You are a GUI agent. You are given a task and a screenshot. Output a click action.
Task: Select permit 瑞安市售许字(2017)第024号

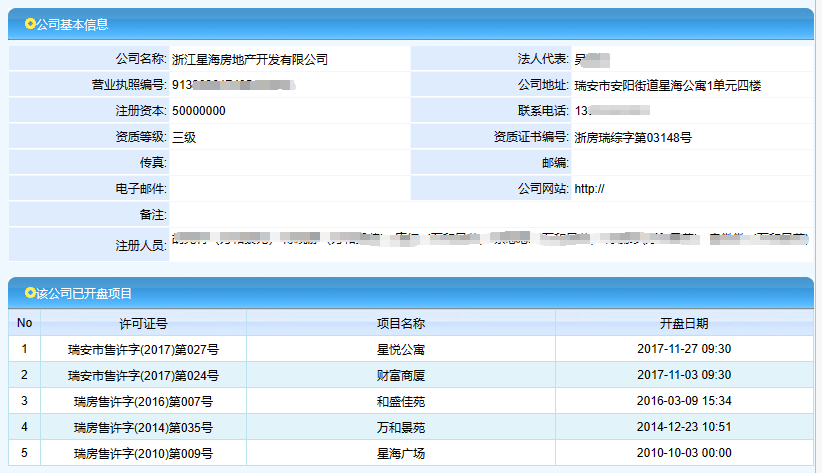143,375
